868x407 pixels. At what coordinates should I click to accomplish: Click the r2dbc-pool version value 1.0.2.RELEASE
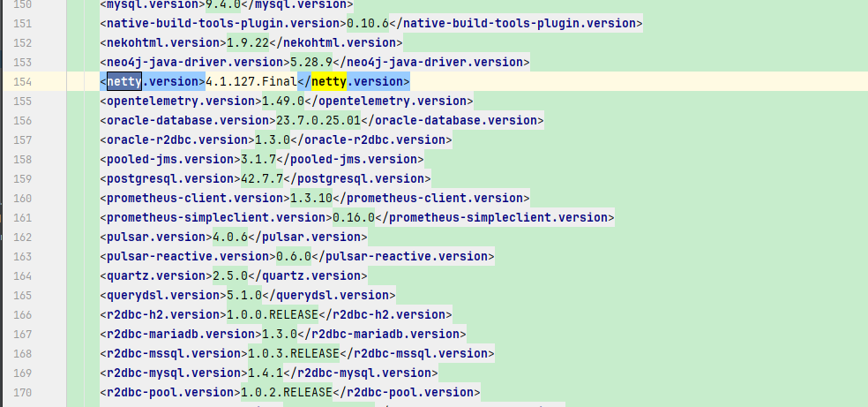pos(287,393)
